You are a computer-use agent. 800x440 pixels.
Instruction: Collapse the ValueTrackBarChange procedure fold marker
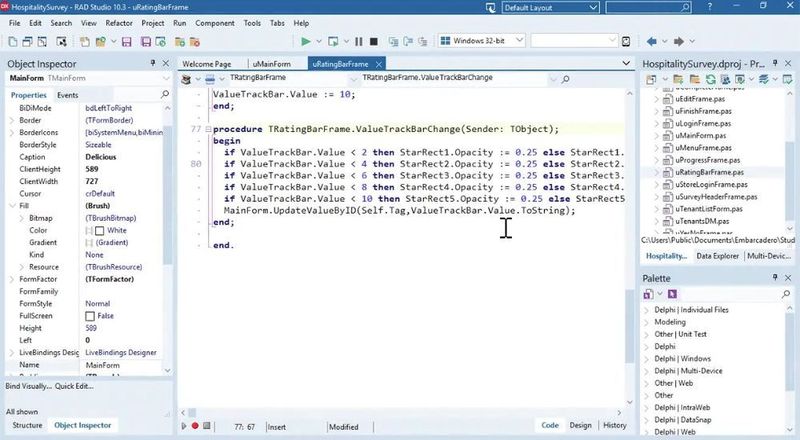point(208,129)
